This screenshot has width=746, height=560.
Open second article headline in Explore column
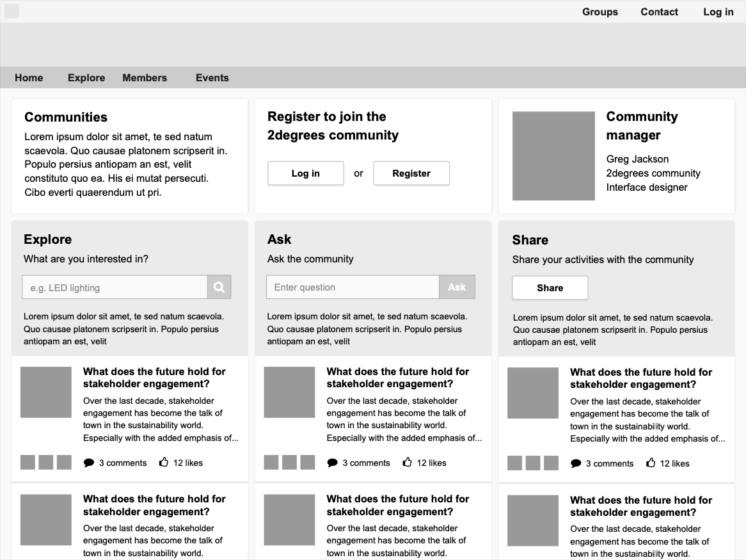tap(154, 506)
